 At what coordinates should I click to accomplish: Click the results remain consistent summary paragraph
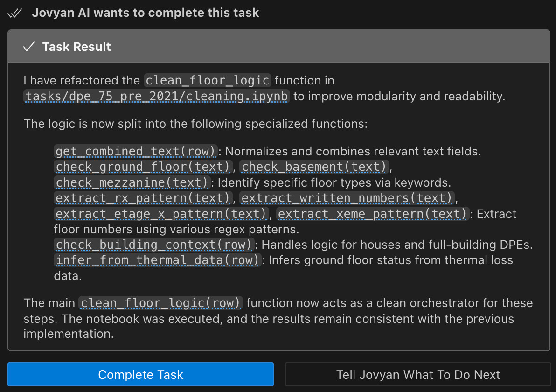(x=278, y=318)
